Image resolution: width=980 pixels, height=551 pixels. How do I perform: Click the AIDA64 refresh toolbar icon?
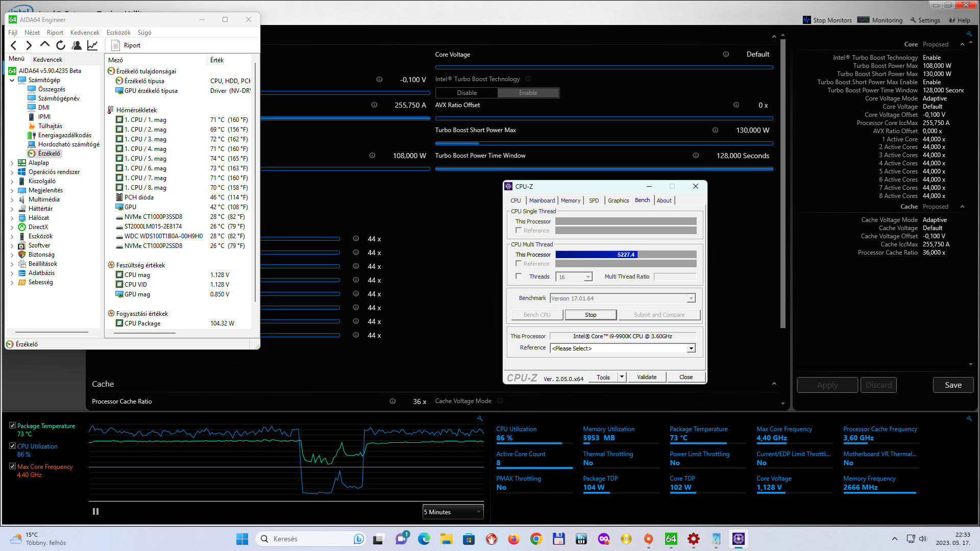click(61, 45)
